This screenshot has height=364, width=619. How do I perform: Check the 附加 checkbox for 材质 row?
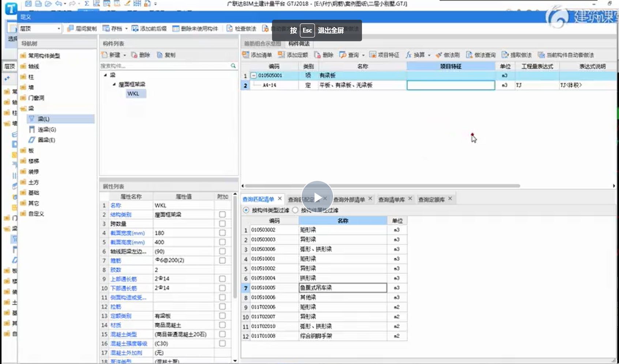(x=222, y=325)
